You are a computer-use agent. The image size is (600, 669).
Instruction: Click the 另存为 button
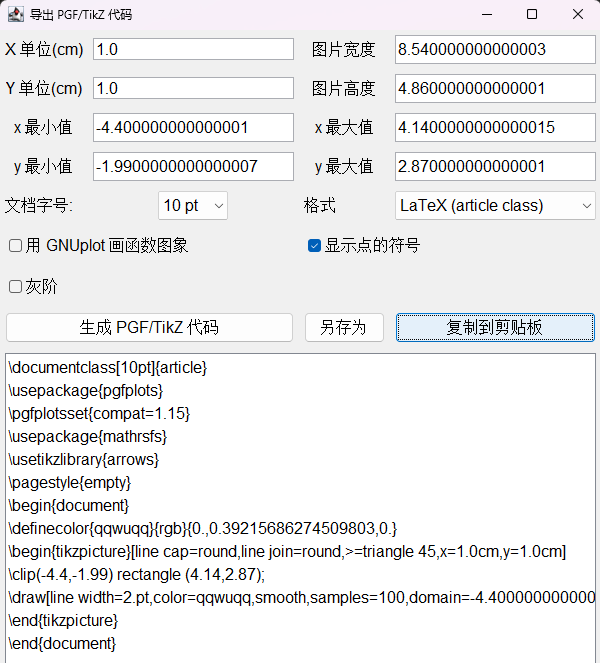(x=344, y=328)
